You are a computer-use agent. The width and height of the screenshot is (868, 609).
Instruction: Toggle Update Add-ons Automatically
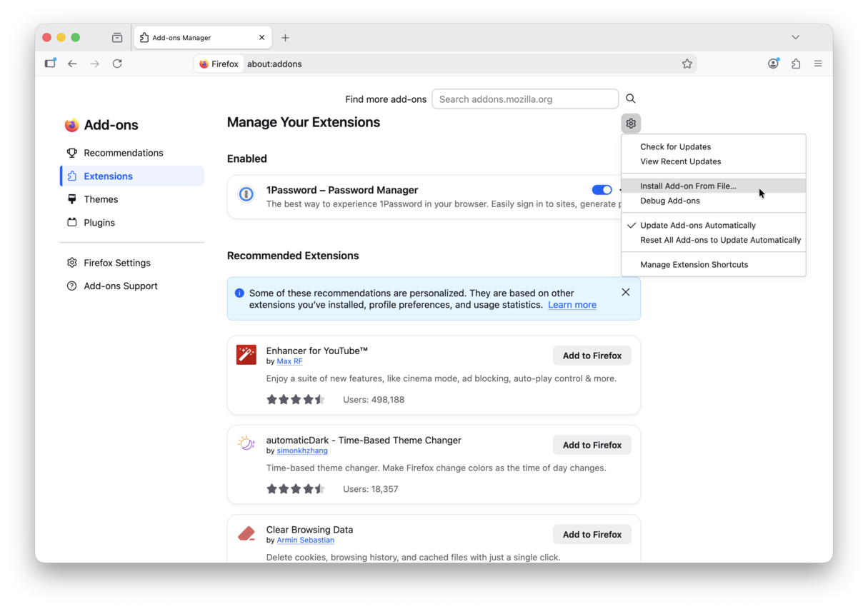(x=714, y=225)
